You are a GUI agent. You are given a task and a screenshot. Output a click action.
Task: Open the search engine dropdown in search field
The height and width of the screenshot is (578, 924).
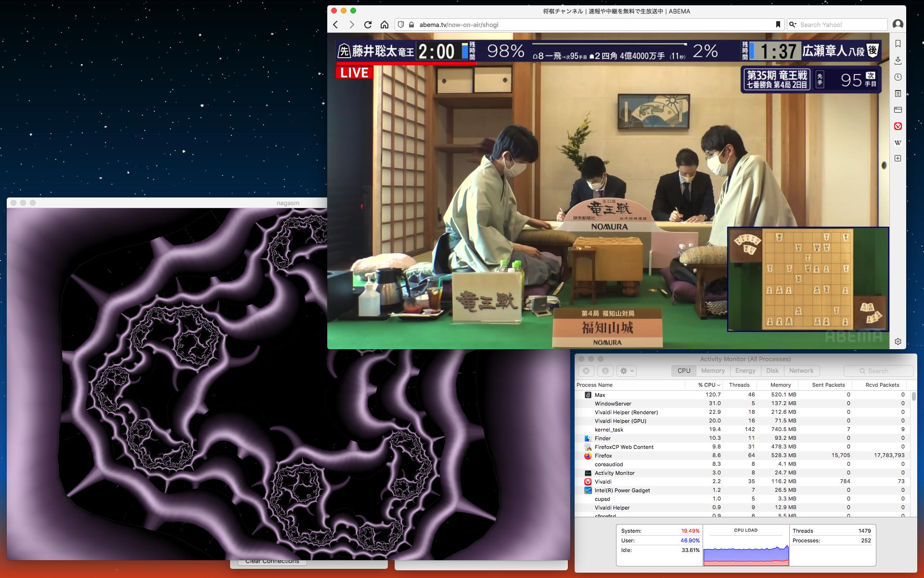tap(793, 25)
